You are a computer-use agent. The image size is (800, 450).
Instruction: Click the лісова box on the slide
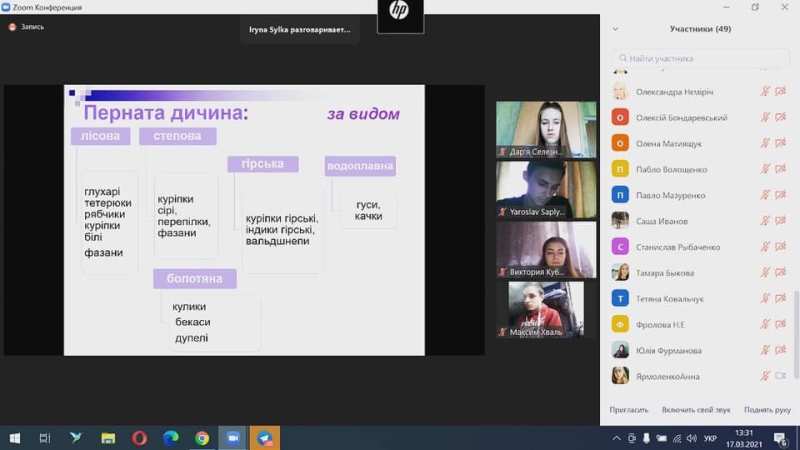coord(101,136)
